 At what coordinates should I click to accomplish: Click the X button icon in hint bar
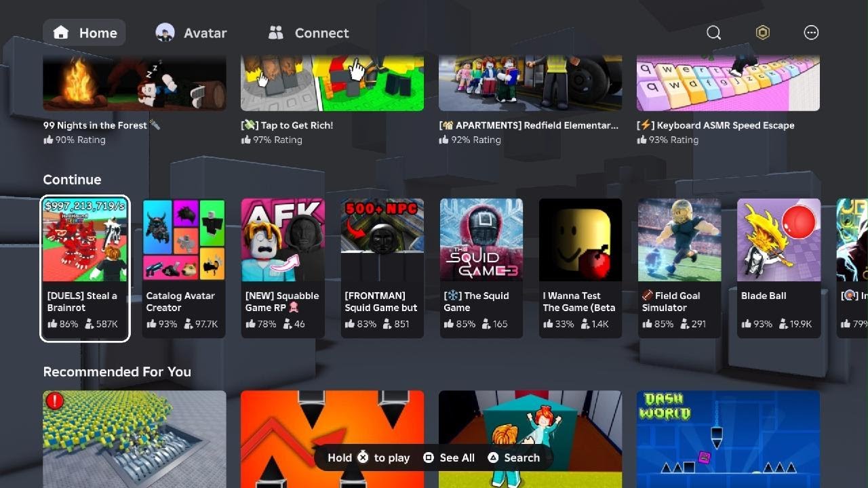click(363, 457)
